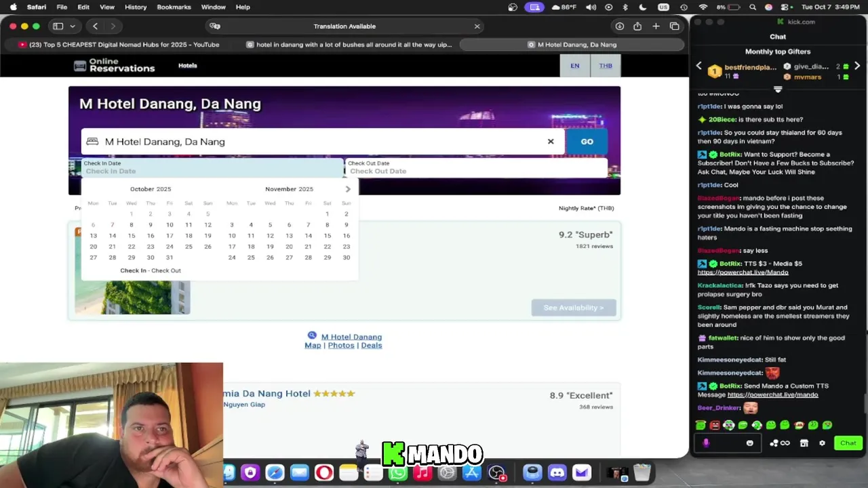Open the hotel Map link
The height and width of the screenshot is (488, 868).
click(313, 346)
